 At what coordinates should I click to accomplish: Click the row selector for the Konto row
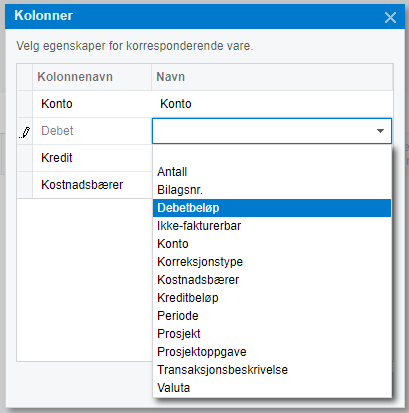tap(25, 104)
